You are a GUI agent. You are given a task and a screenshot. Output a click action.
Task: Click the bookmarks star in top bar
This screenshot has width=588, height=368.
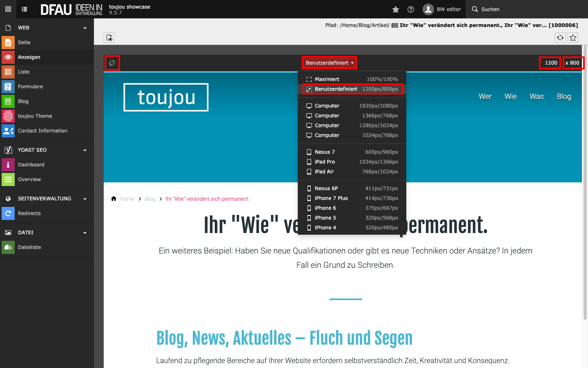click(x=395, y=9)
